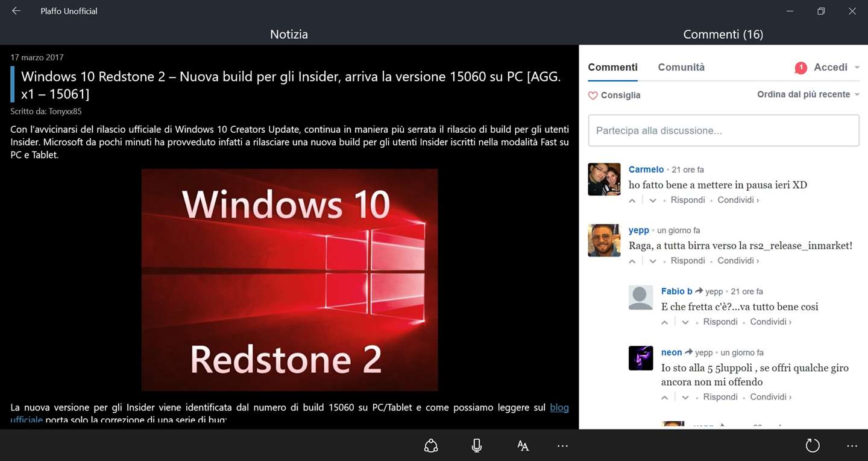Screen dimensions: 868x461
Task: Open yepp's profile name in top-level comment
Action: coord(639,230)
